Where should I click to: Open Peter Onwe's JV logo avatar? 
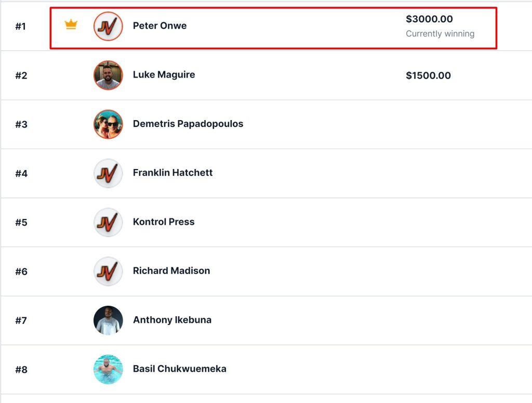pyautogui.click(x=108, y=26)
